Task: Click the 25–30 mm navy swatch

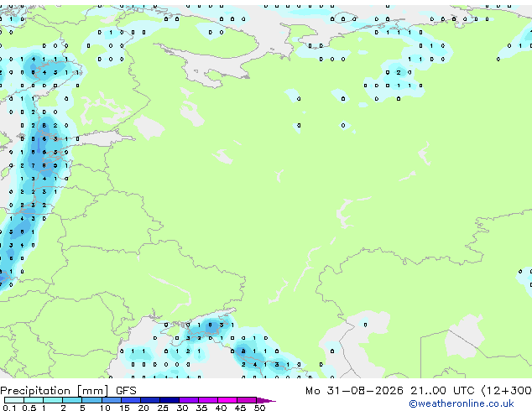Action: pyautogui.click(x=169, y=400)
